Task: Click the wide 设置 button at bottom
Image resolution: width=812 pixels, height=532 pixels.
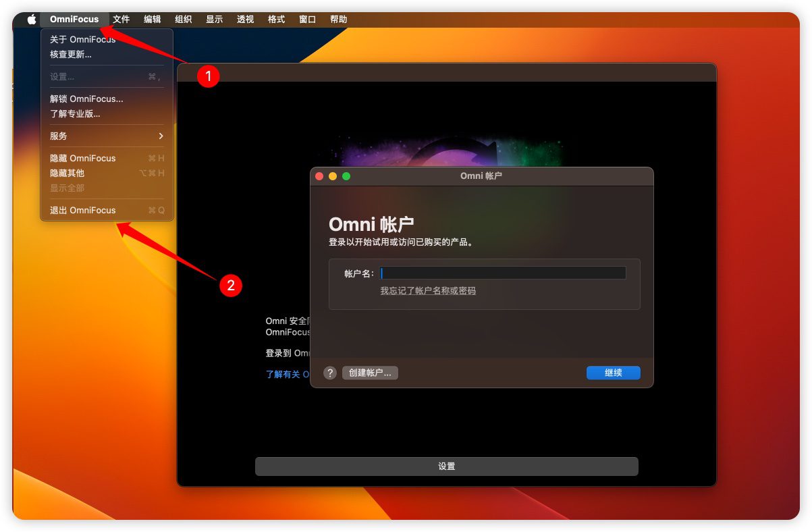Action: 446,467
